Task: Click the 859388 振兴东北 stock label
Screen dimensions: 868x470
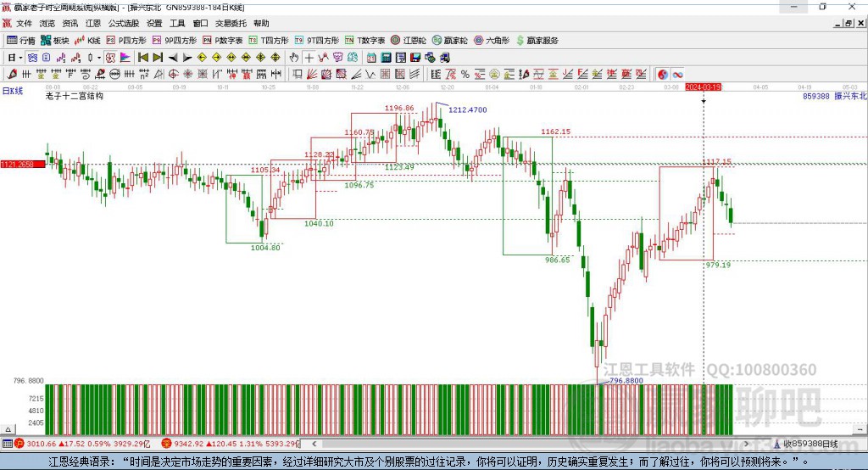Action: coord(835,96)
